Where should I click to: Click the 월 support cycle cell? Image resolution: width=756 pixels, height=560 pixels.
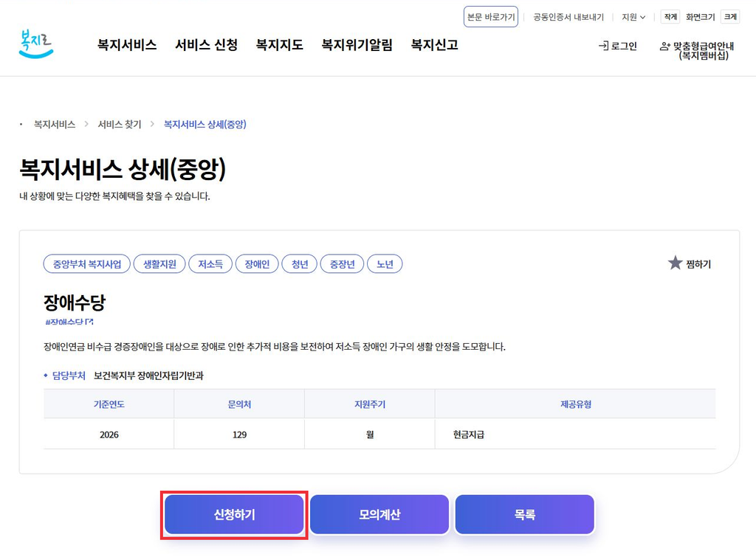370,435
